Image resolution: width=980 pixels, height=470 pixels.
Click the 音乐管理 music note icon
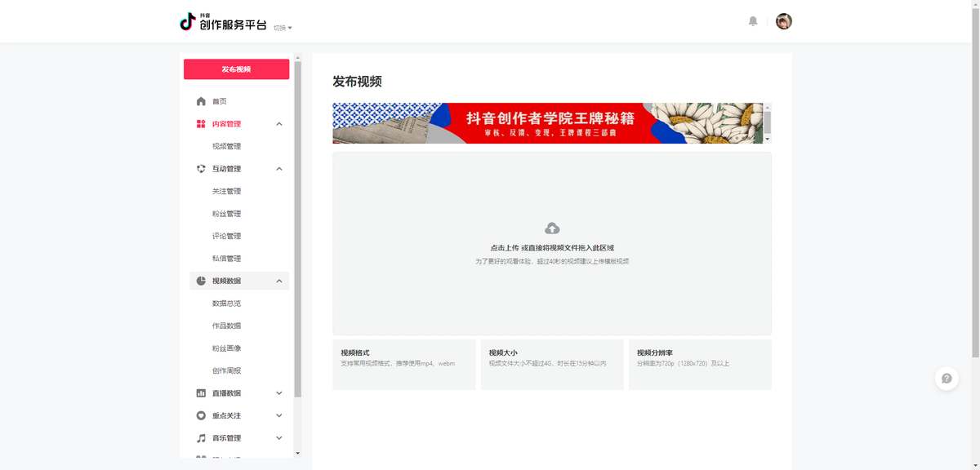click(201, 438)
